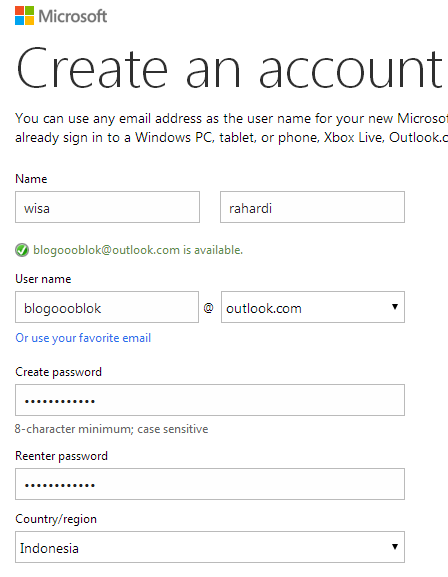Click '8-character minimum; case sensitive' hint
The image size is (448, 577).
[112, 429]
